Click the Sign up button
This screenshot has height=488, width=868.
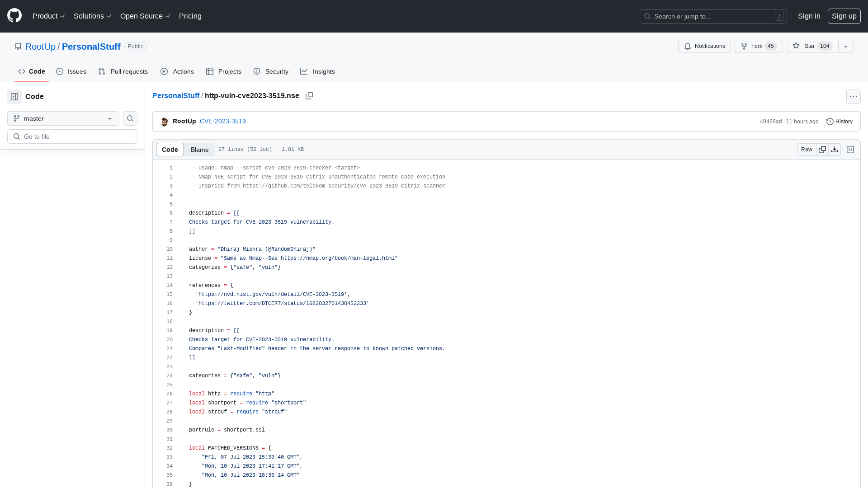[x=844, y=16]
